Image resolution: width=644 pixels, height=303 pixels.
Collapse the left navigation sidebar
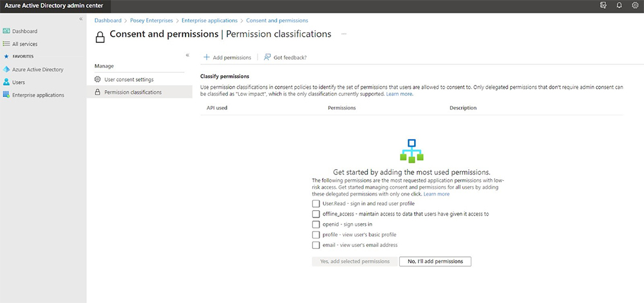point(81,19)
